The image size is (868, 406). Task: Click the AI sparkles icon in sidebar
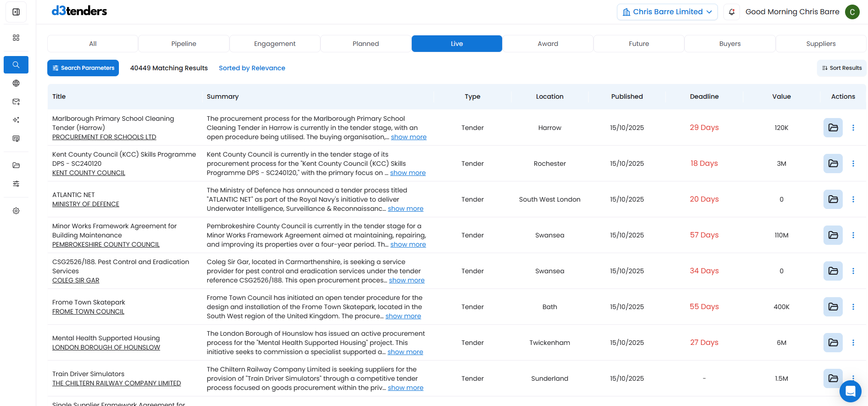pos(16,120)
